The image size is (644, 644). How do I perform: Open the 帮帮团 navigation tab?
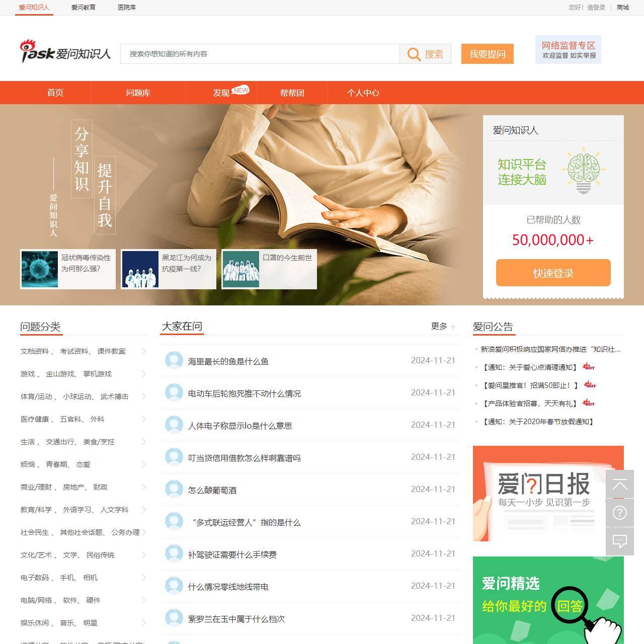pos(292,93)
